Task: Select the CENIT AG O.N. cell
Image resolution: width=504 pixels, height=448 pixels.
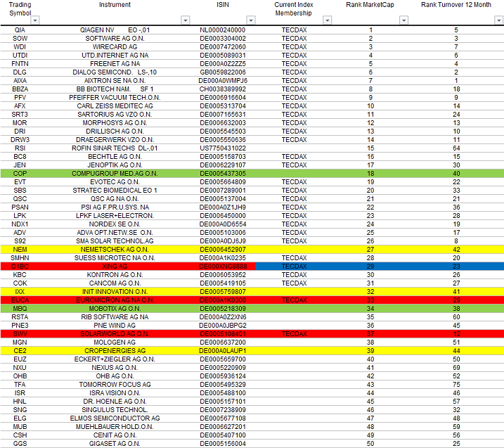Action: pyautogui.click(x=115, y=435)
